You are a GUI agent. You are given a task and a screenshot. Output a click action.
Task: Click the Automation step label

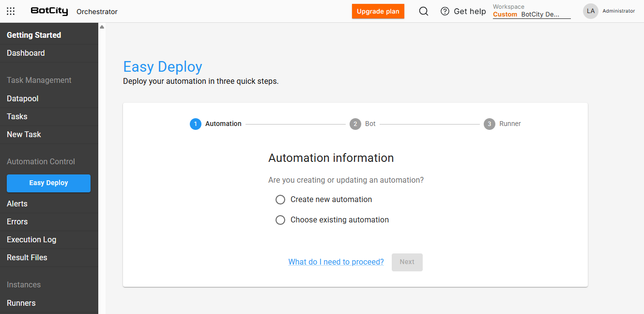coord(223,124)
